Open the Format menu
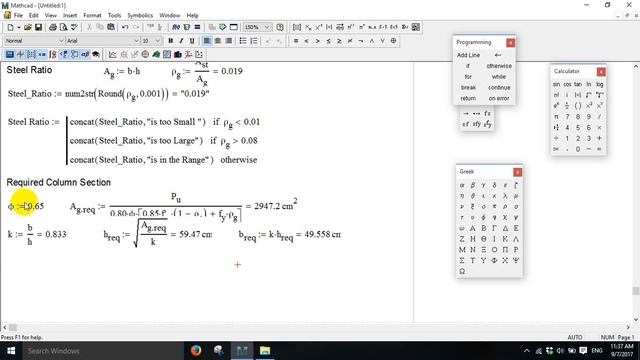This screenshot has width=640, height=360. (x=92, y=16)
